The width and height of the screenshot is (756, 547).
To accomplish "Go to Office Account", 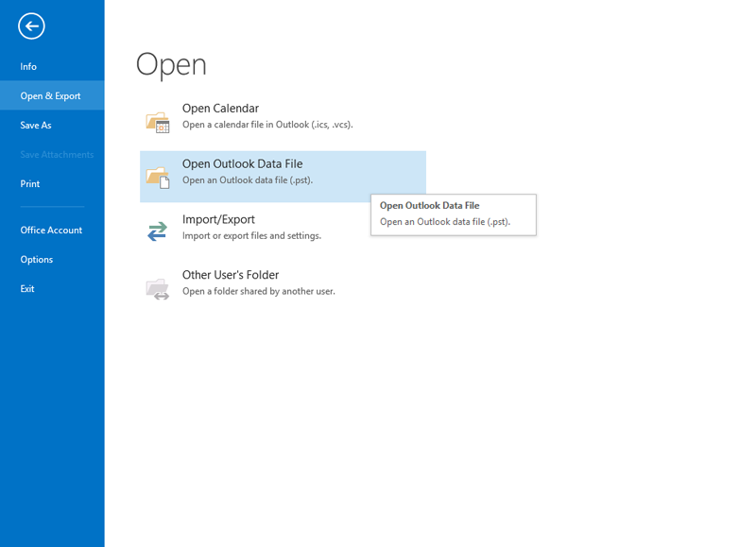I will (x=51, y=231).
